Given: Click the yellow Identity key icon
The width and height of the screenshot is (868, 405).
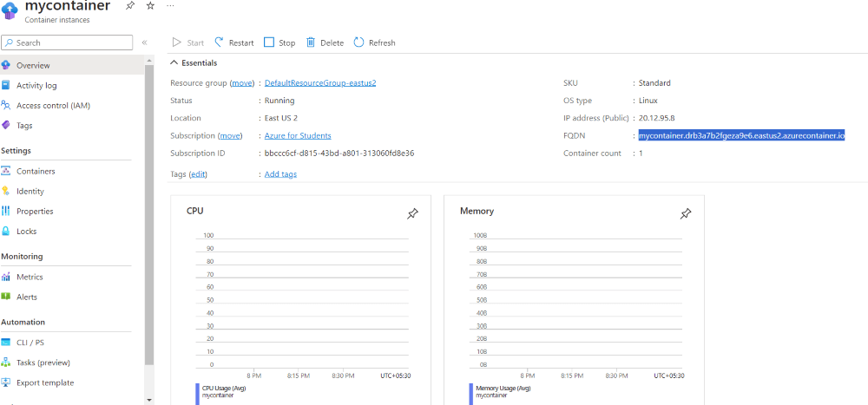Looking at the screenshot, I should (x=5, y=191).
